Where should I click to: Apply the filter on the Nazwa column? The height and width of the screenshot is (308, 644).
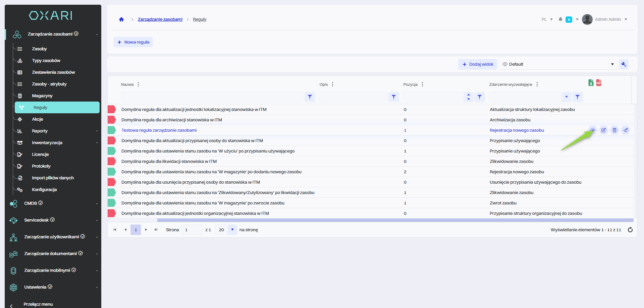310,97
